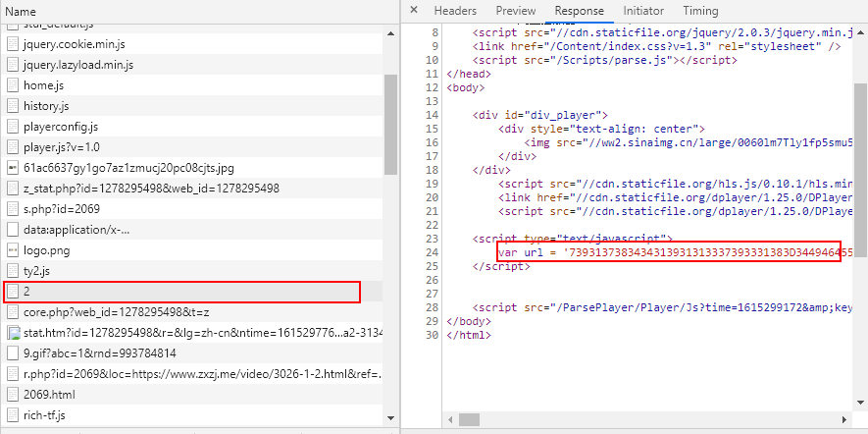Image resolution: width=868 pixels, height=434 pixels.
Task: Select the request named 2
Action: coord(192,292)
